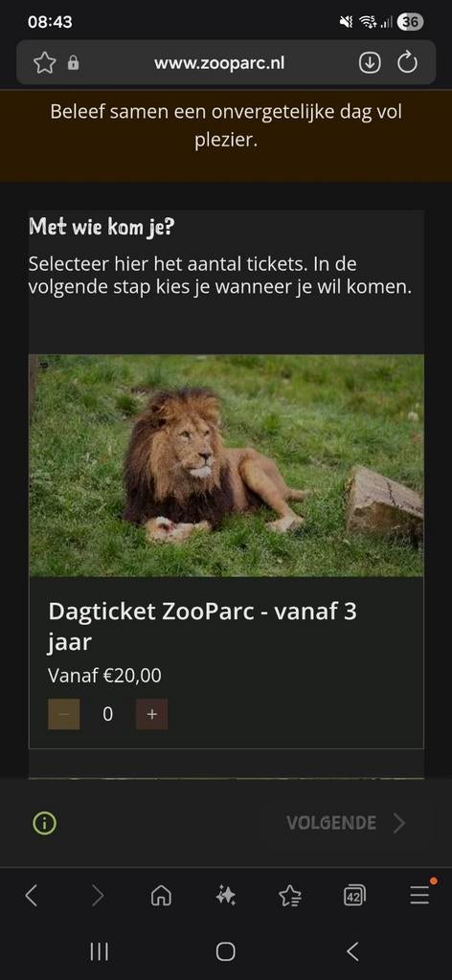Open the tab switcher showing 42 tabs
Screen dimensions: 452x980
pos(354,896)
